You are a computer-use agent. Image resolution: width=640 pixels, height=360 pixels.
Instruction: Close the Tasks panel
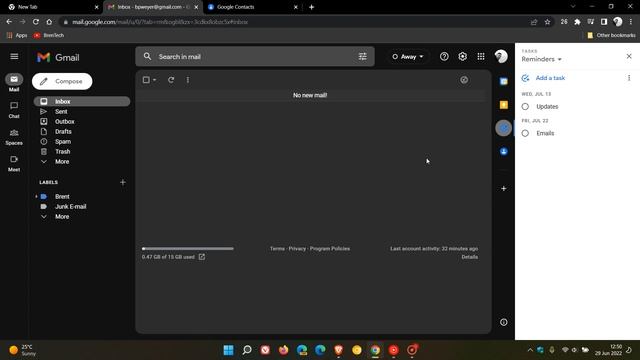[x=629, y=56]
